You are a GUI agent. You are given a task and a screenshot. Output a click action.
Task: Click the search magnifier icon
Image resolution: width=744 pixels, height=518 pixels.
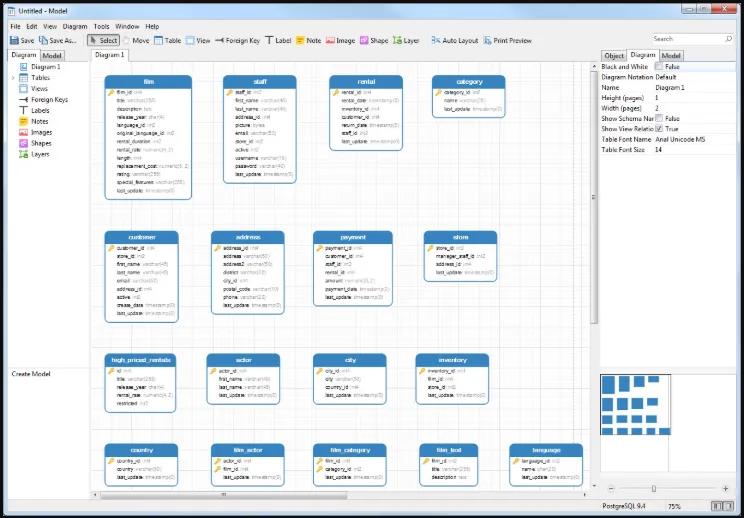[728, 39]
